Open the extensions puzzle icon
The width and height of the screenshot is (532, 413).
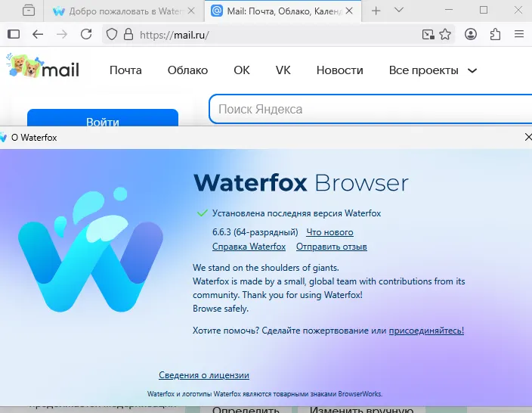point(495,34)
